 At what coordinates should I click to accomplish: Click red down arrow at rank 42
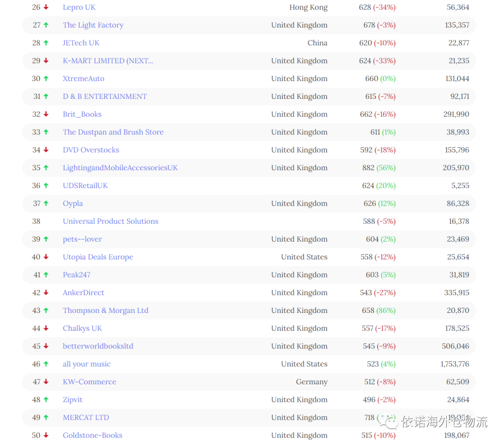(x=46, y=292)
